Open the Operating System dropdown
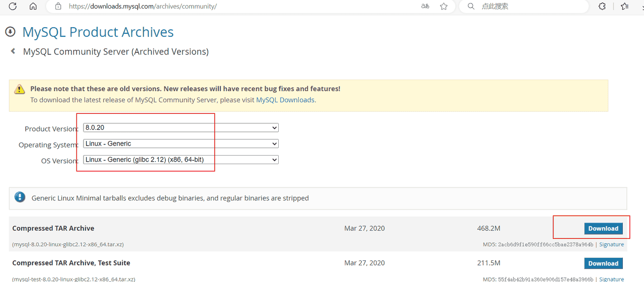The width and height of the screenshot is (644, 282). point(181,144)
